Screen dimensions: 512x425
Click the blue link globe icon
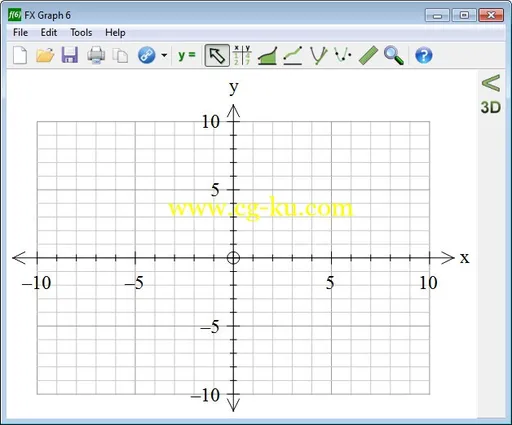pyautogui.click(x=147, y=55)
